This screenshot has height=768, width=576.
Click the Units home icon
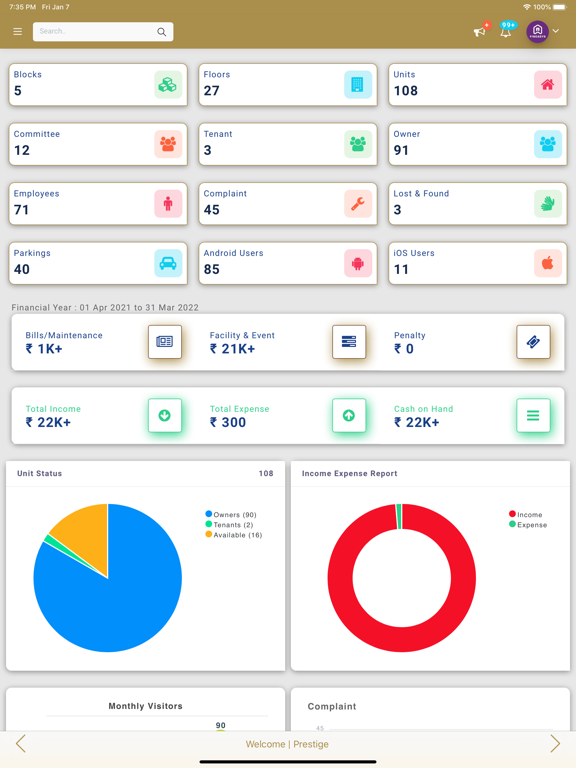[548, 85]
